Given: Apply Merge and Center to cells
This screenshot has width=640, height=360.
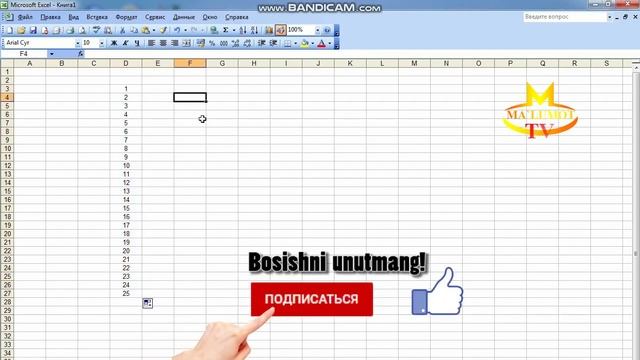Looking at the screenshot, I should (187, 43).
